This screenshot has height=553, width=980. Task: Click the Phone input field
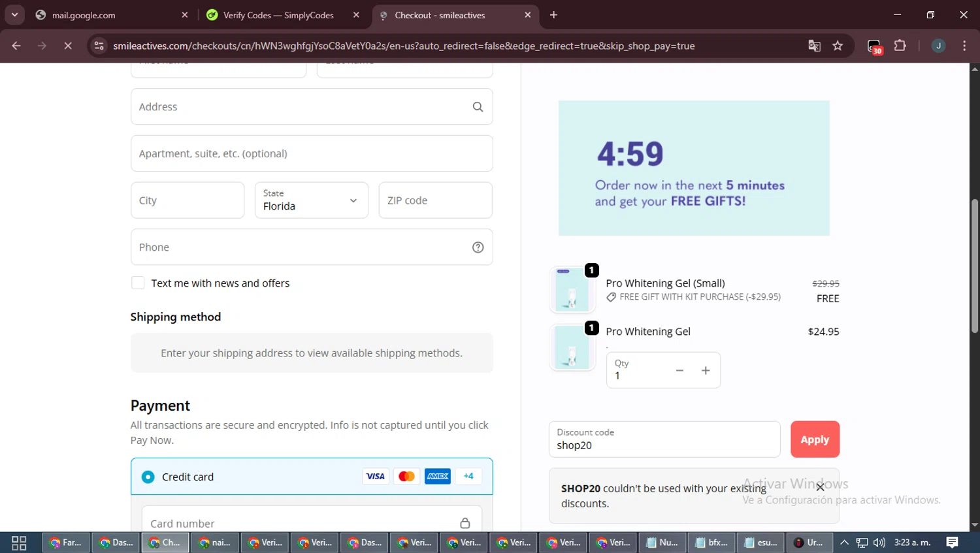click(x=312, y=247)
